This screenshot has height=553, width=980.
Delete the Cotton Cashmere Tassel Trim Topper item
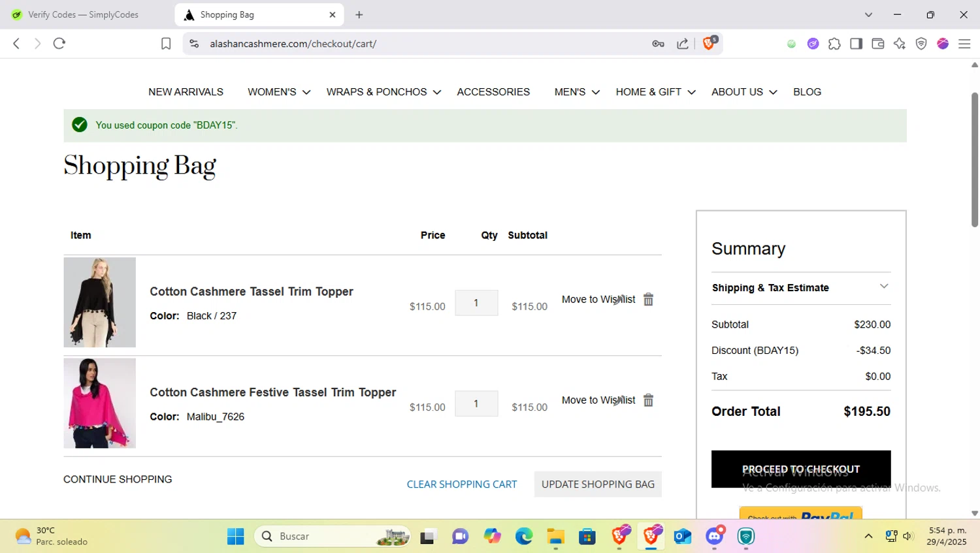pos(648,299)
